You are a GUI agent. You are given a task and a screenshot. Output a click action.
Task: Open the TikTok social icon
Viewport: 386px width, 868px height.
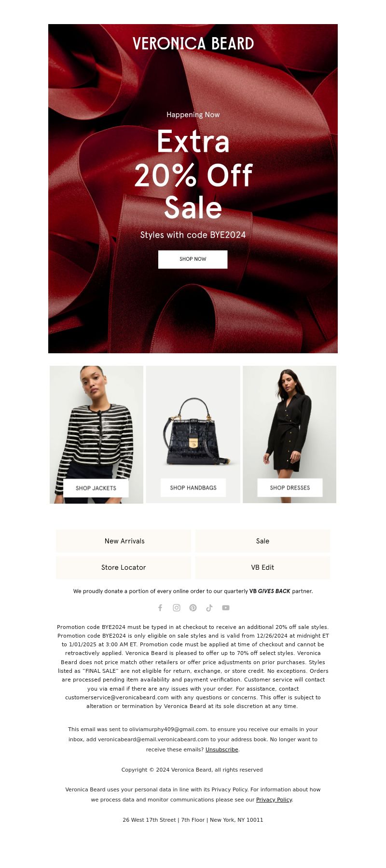(x=209, y=608)
